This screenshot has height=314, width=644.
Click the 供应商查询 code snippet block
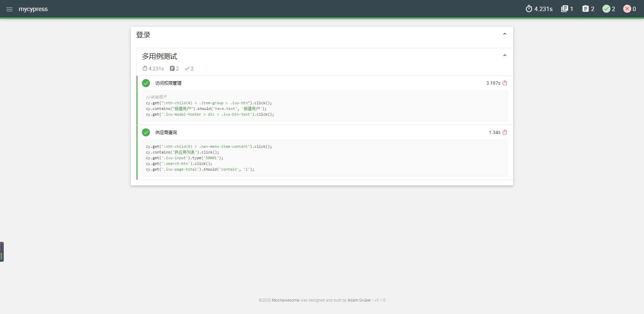(x=325, y=158)
